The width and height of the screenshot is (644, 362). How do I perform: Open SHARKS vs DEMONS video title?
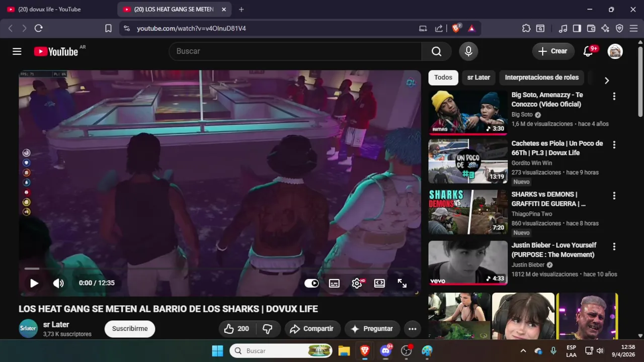point(548,199)
